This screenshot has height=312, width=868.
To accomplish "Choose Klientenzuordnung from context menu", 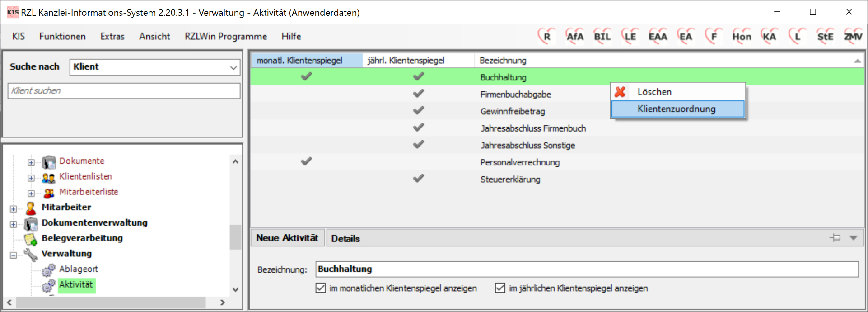I will click(677, 109).
